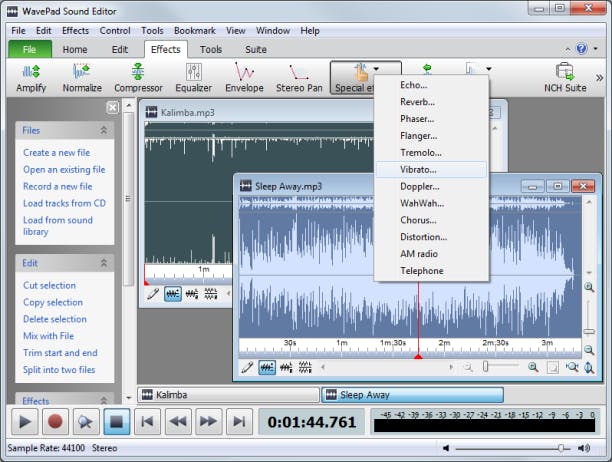Adjust the volume slider in status bar

click(561, 448)
